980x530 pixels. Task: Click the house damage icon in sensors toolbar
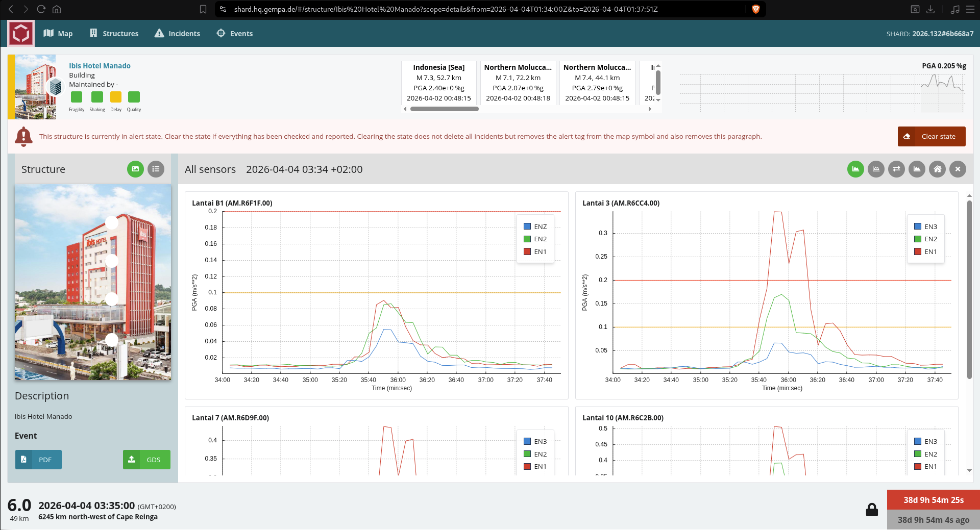pos(937,169)
